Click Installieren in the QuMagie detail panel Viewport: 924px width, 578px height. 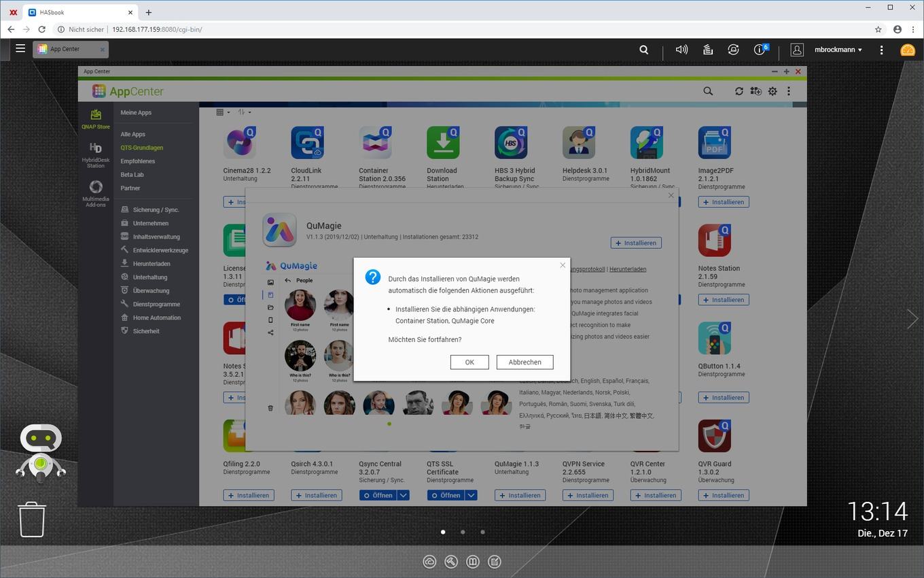[x=636, y=243]
